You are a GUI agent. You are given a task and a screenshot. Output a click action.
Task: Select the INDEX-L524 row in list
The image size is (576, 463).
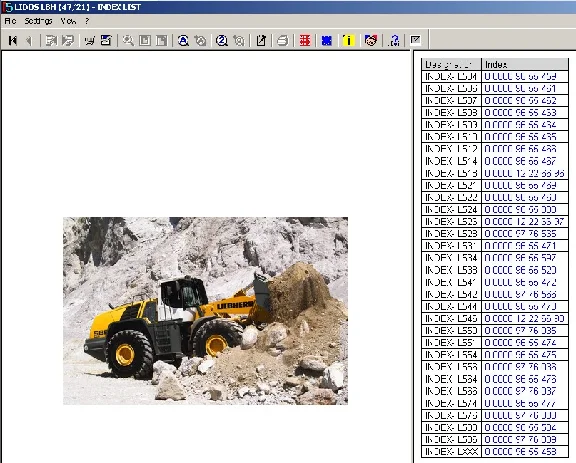[x=494, y=209]
